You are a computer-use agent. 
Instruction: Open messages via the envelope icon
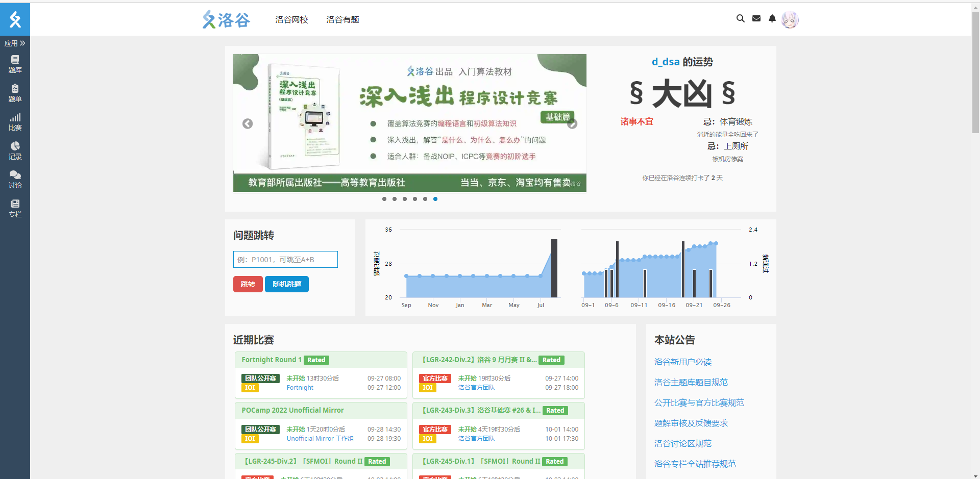pyautogui.click(x=756, y=19)
